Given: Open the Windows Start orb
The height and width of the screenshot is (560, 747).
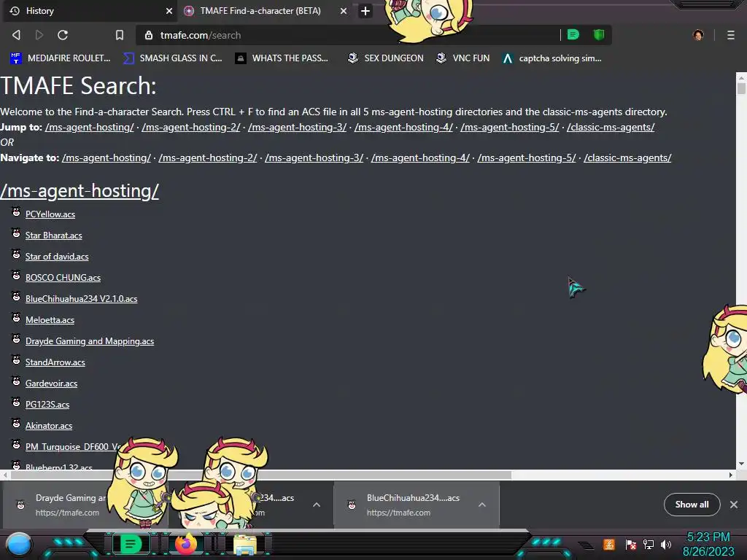Looking at the screenshot, I should 20,544.
